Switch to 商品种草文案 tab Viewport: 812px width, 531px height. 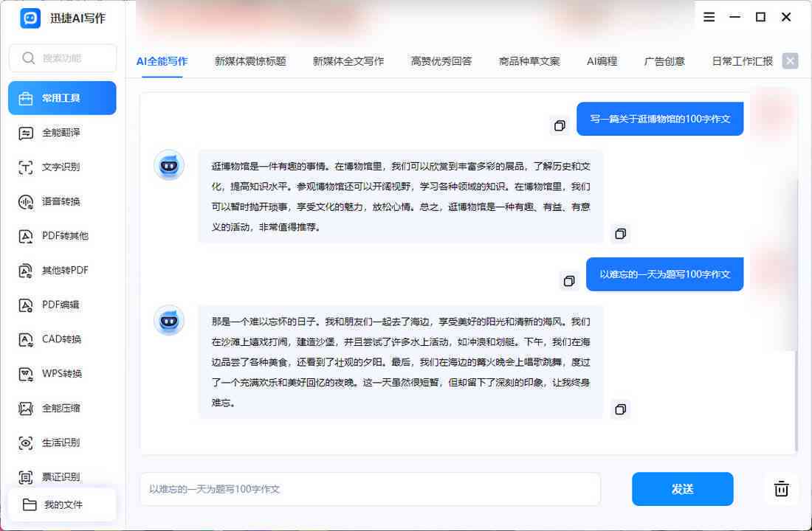(x=530, y=61)
